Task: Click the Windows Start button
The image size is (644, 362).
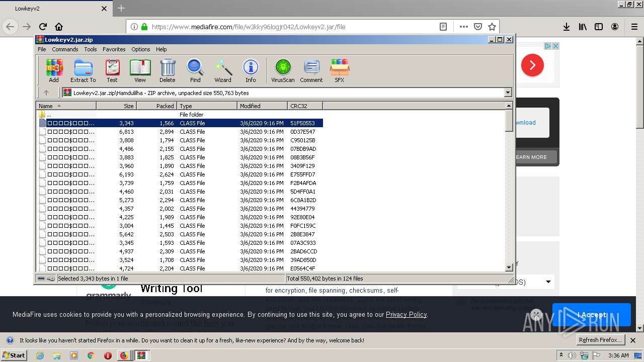Action: [14, 355]
